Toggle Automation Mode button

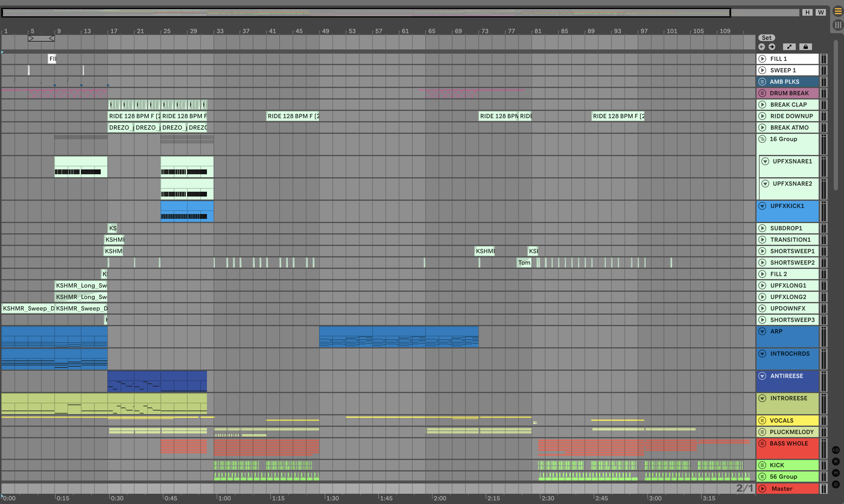pyautogui.click(x=789, y=47)
